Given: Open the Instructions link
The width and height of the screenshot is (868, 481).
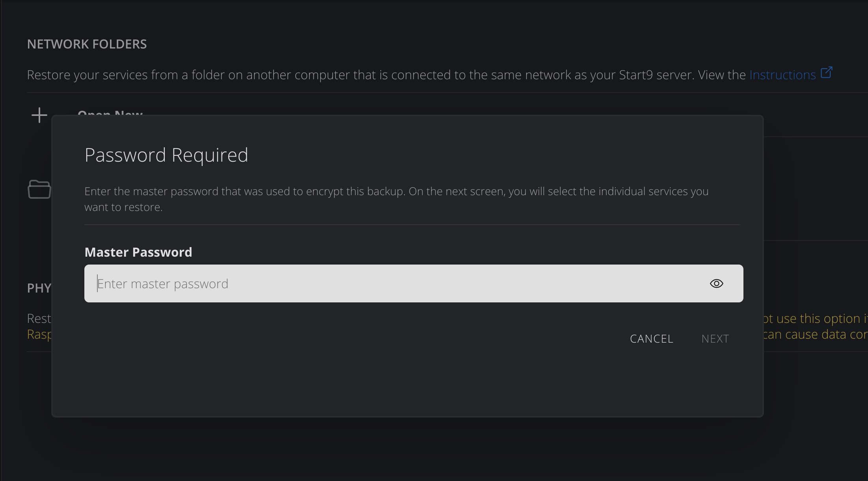Looking at the screenshot, I should [782, 74].
